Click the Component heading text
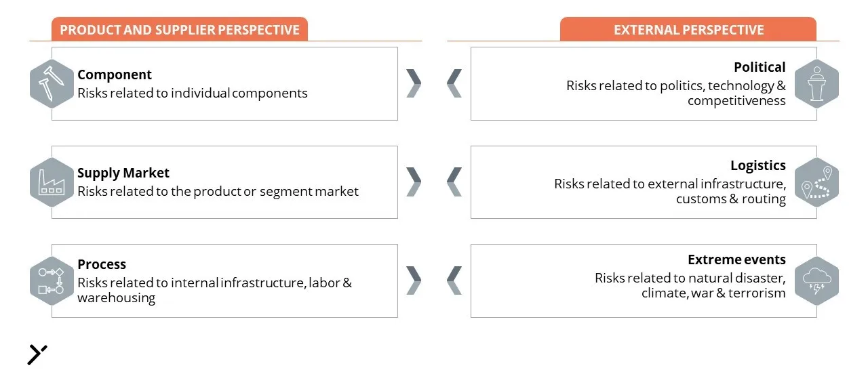Viewport: 868px width, 374px height. (115, 75)
